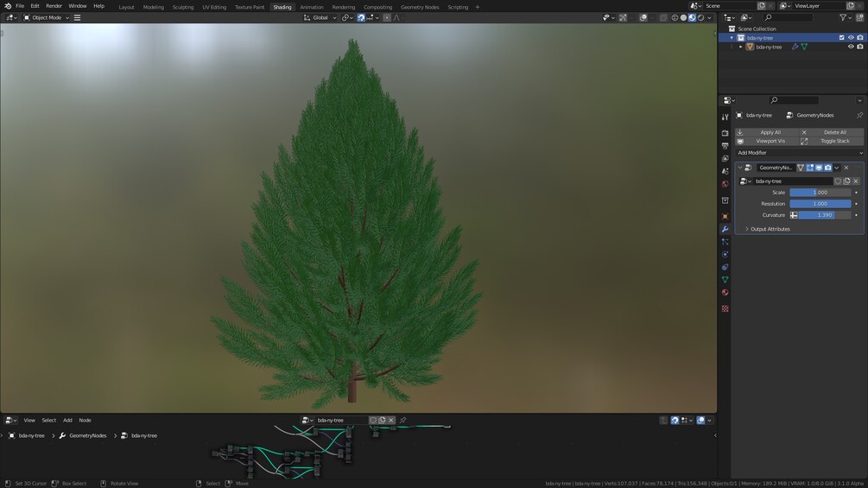Image resolution: width=868 pixels, height=488 pixels.
Task: Adjust the Curvature value slider
Action: (x=824, y=215)
